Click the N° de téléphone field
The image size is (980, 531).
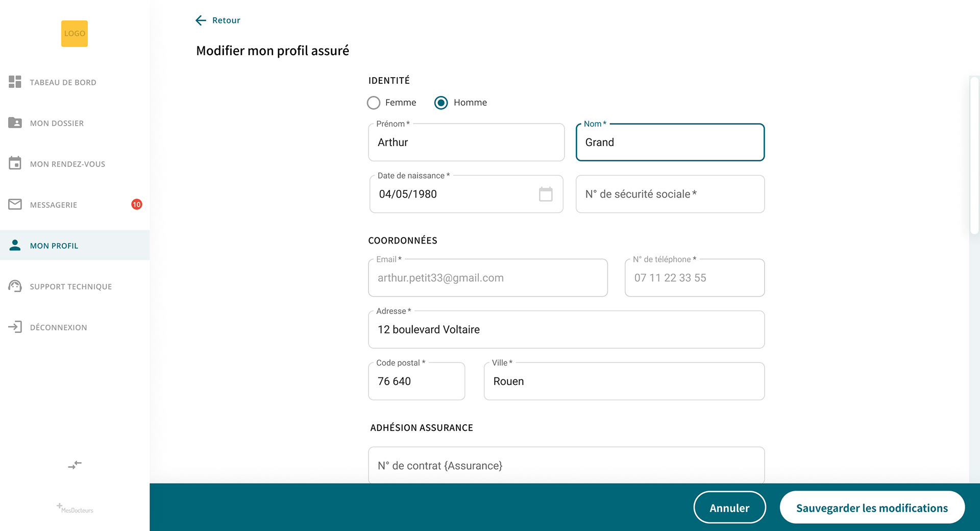[695, 278]
